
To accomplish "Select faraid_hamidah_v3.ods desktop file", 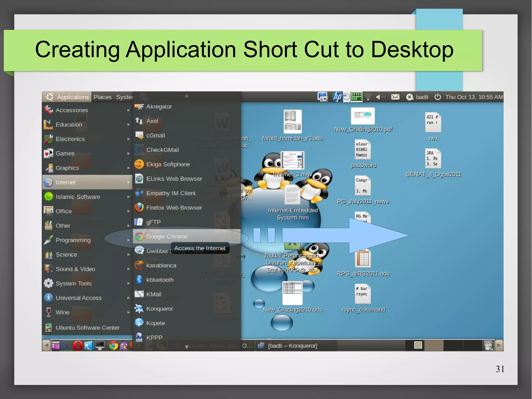I will click(292, 125).
